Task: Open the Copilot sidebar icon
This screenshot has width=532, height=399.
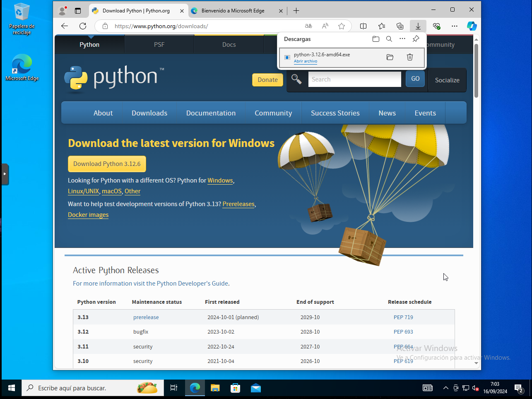Action: click(x=472, y=26)
